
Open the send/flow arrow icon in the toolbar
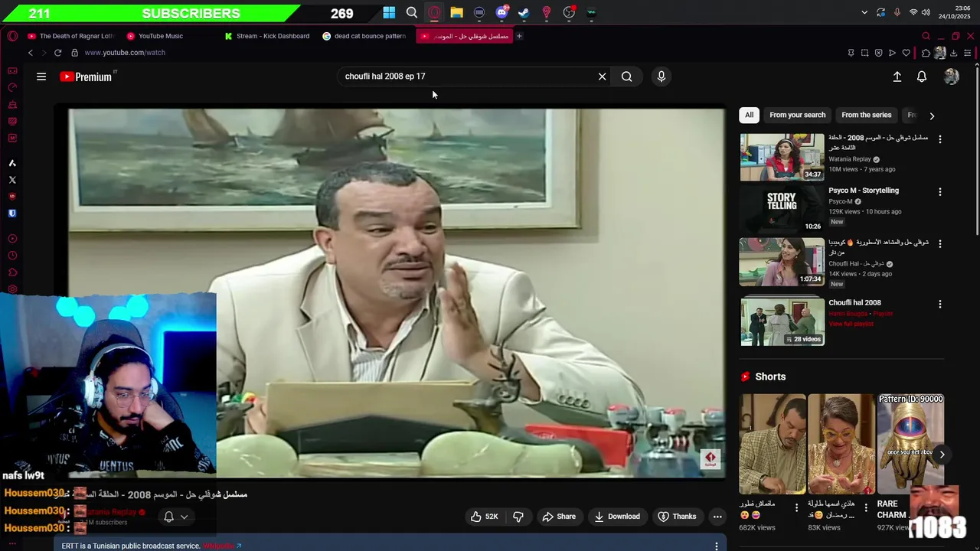892,53
